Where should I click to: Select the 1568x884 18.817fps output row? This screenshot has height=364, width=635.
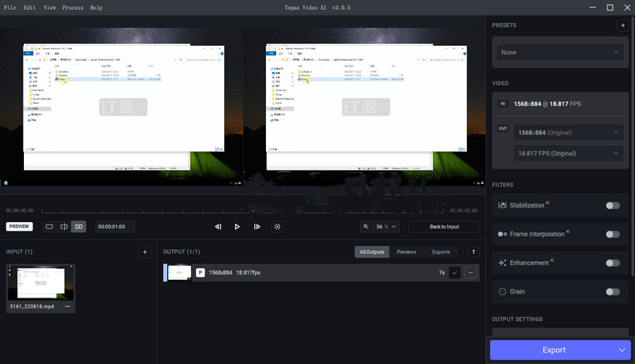321,272
